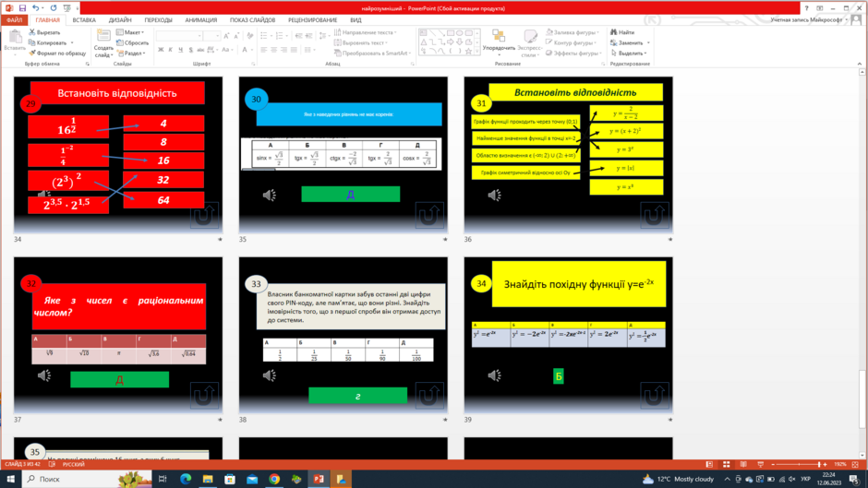Switch to the ПЕРЕХОДЫ tab
Viewport: 868px width, 488px height.
158,20
